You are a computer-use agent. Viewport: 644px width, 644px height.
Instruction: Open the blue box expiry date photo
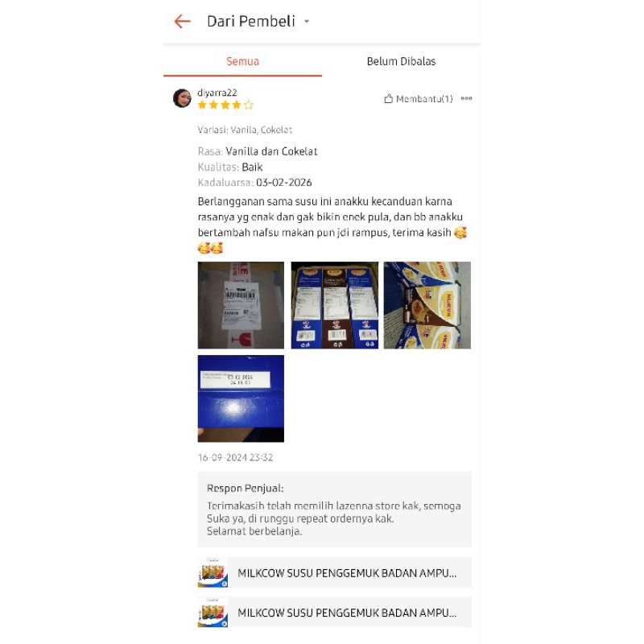coord(241,398)
